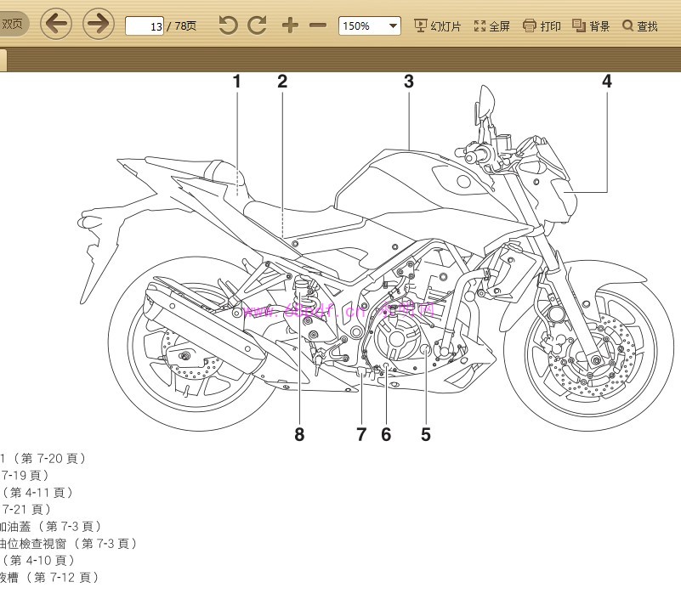The image size is (681, 616).
Task: Click callout number 1 on the diagram
Action: coord(236,82)
